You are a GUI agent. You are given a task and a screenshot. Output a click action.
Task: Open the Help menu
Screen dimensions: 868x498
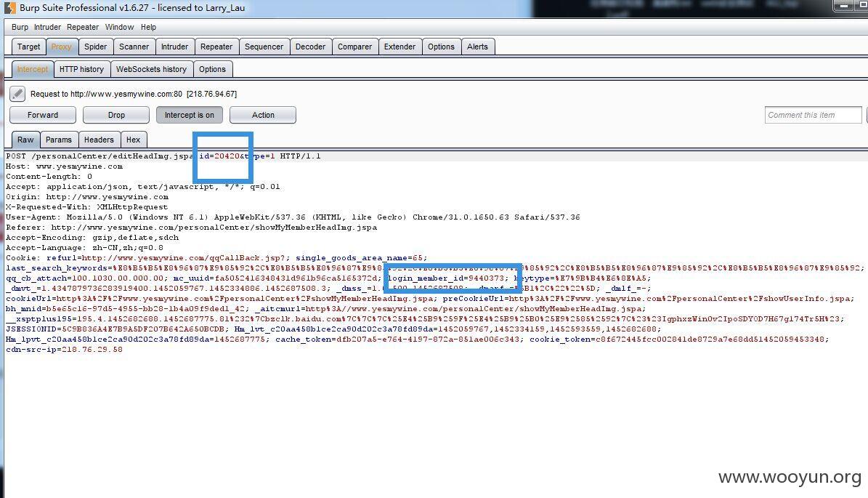point(148,27)
